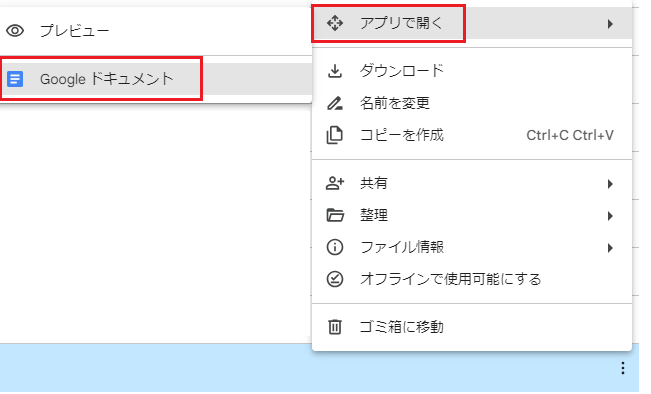Choose オフラインで使用可能にする option

pos(472,279)
